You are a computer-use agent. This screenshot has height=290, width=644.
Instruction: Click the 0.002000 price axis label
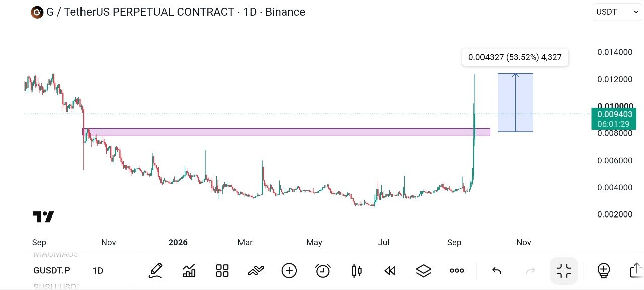tap(614, 214)
